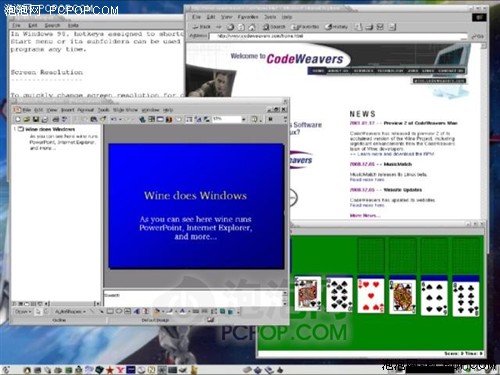Click the More News link on CodeWeavers
Viewport: 500px width, 375px height.
click(x=365, y=215)
